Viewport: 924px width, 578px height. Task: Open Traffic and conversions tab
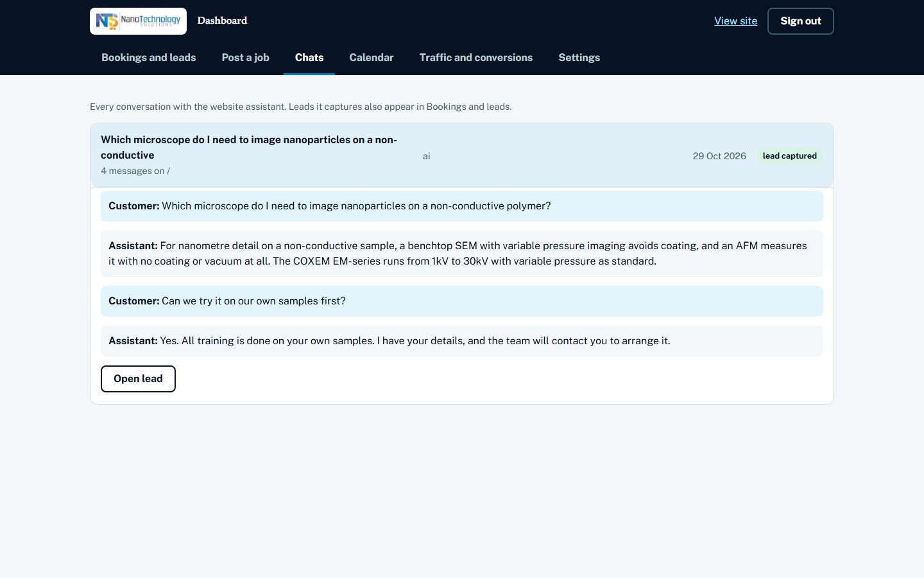pyautogui.click(x=476, y=57)
